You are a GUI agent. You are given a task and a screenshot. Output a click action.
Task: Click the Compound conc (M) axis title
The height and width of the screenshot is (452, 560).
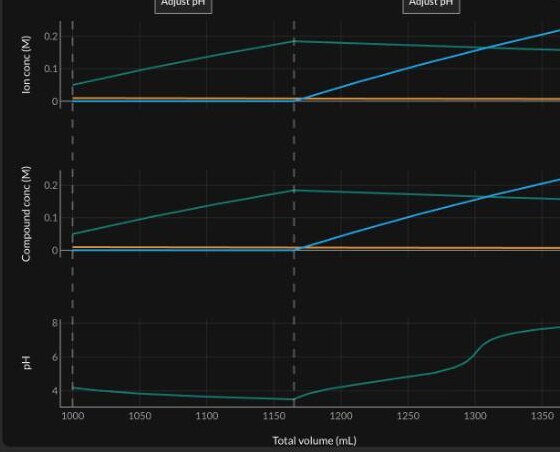tap(26, 214)
